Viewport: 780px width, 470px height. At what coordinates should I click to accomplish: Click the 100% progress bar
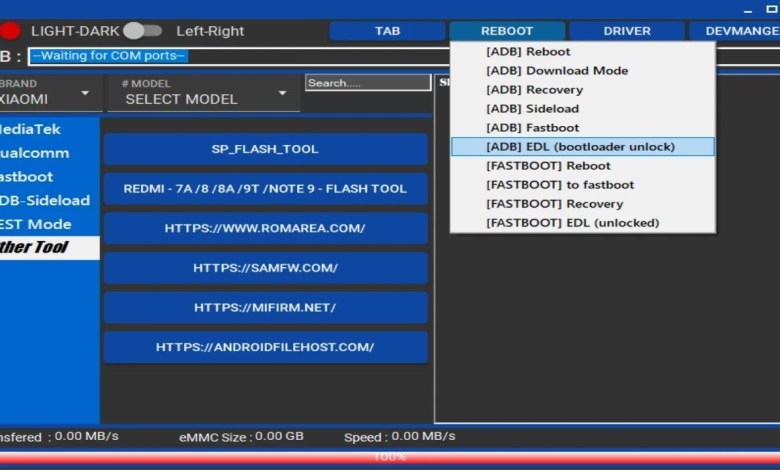390,457
